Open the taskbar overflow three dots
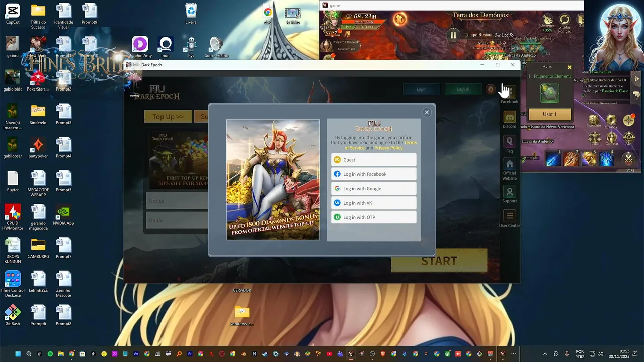This screenshot has width=644, height=362. [x=513, y=354]
